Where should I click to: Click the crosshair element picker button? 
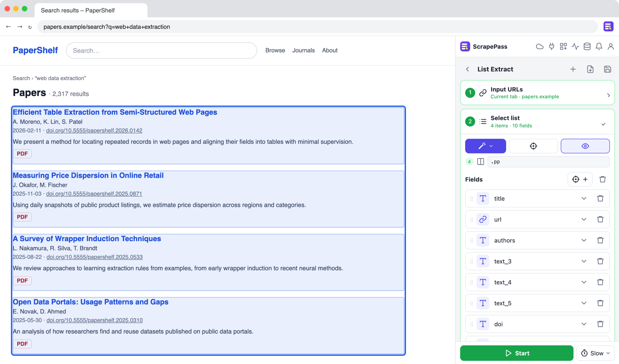[533, 146]
